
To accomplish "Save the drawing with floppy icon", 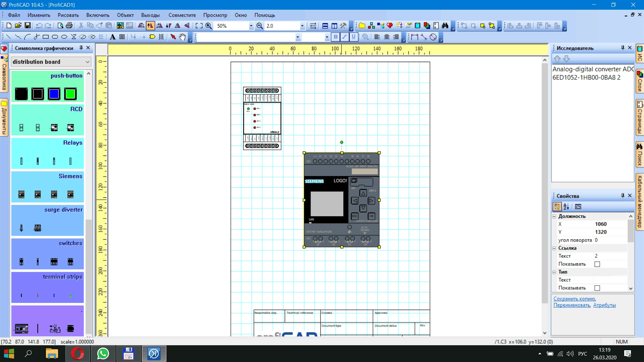I will pos(28,26).
